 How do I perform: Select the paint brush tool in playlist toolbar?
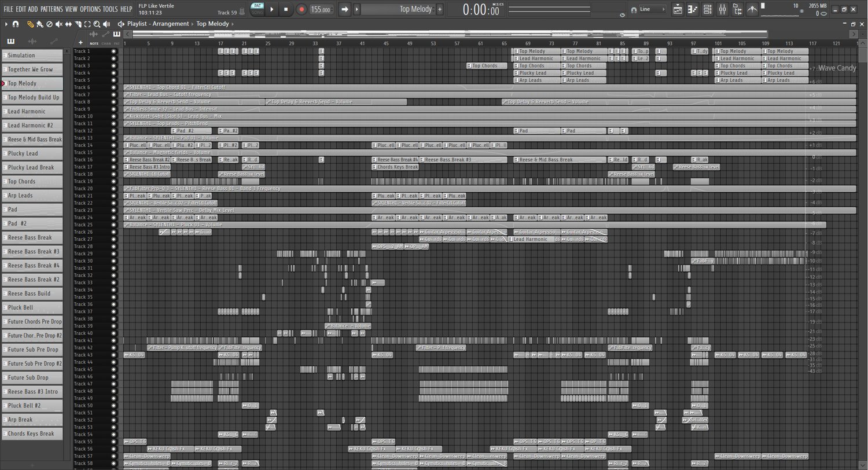coord(39,24)
